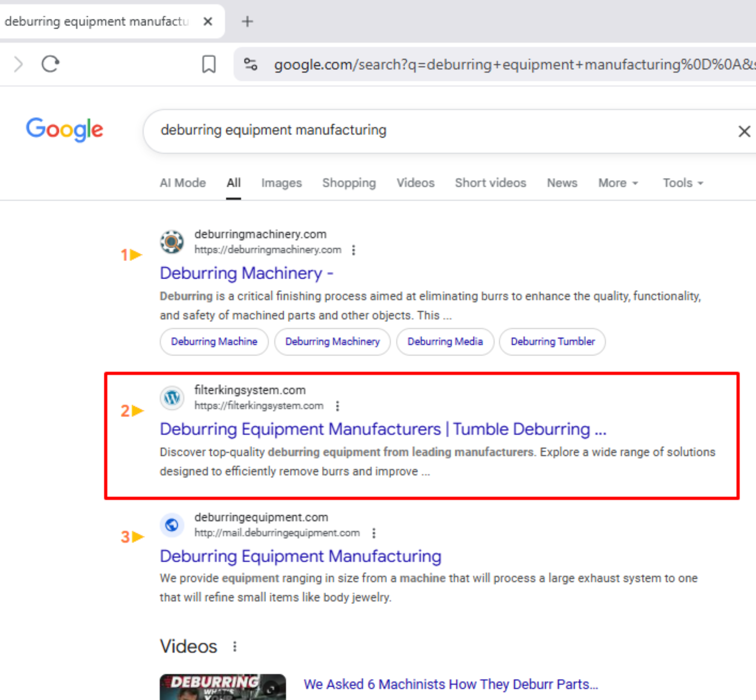
Task: Open a new tab with plus icon
Action: 247,21
